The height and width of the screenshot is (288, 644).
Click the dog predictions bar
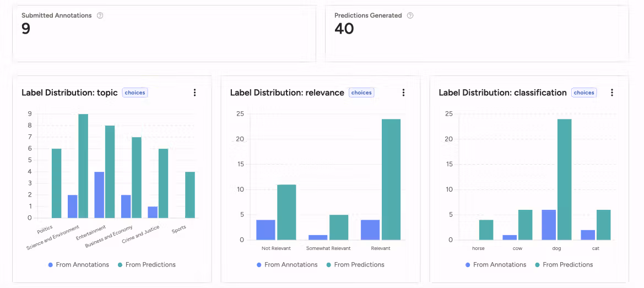click(564, 180)
